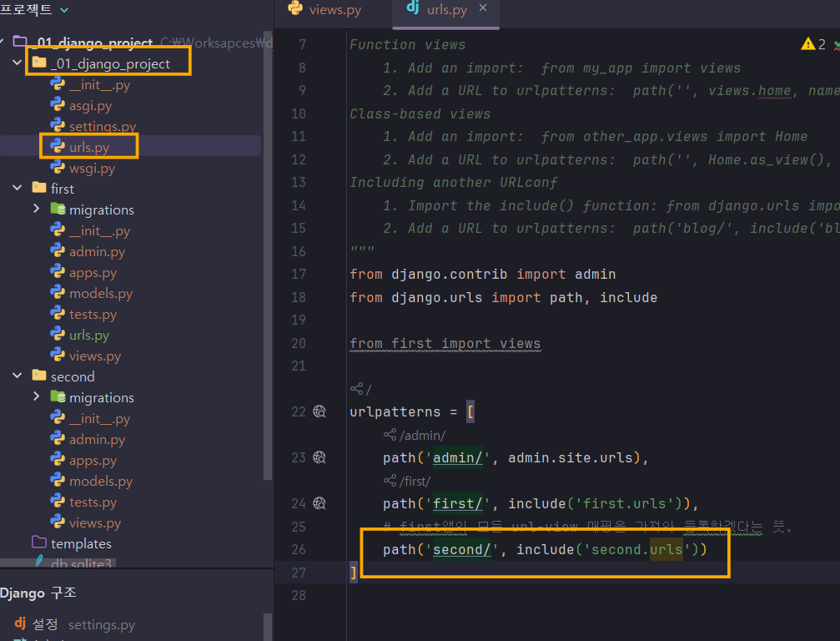Click the project tree horizontal scrollbar
840x641 pixels.
pos(58,563)
